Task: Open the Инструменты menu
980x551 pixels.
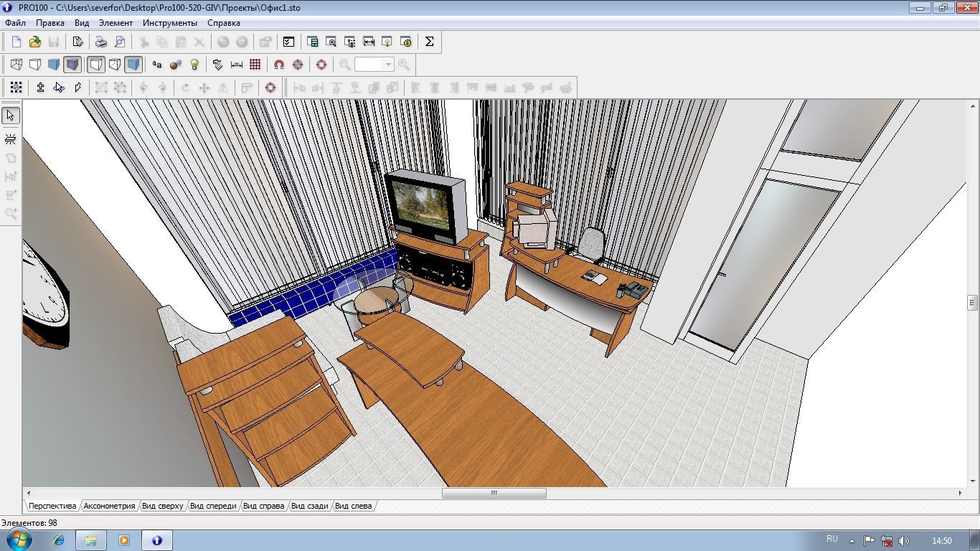Action: point(169,23)
